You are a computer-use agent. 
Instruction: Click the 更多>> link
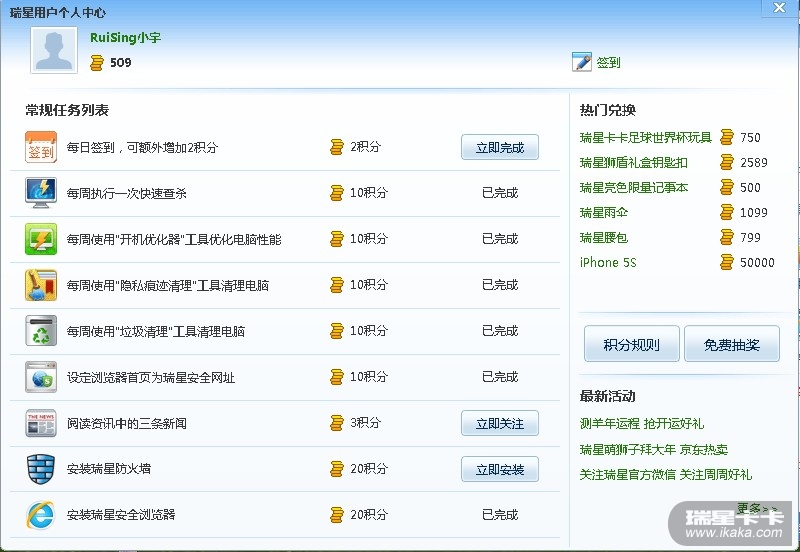coord(757,508)
